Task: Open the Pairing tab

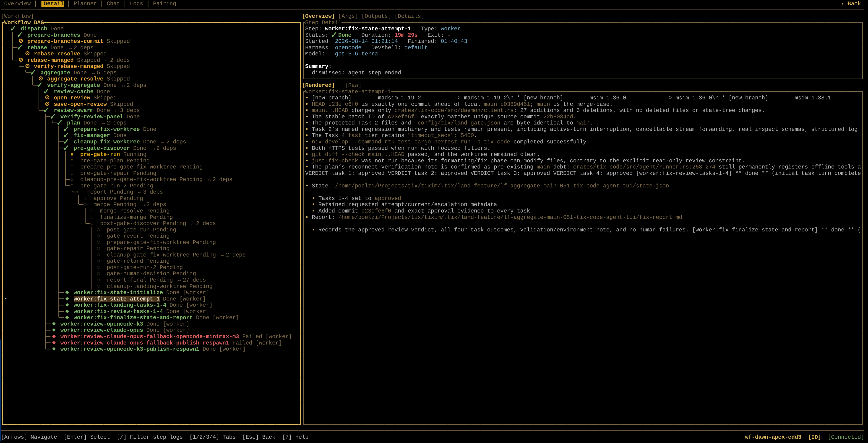Action: [164, 4]
